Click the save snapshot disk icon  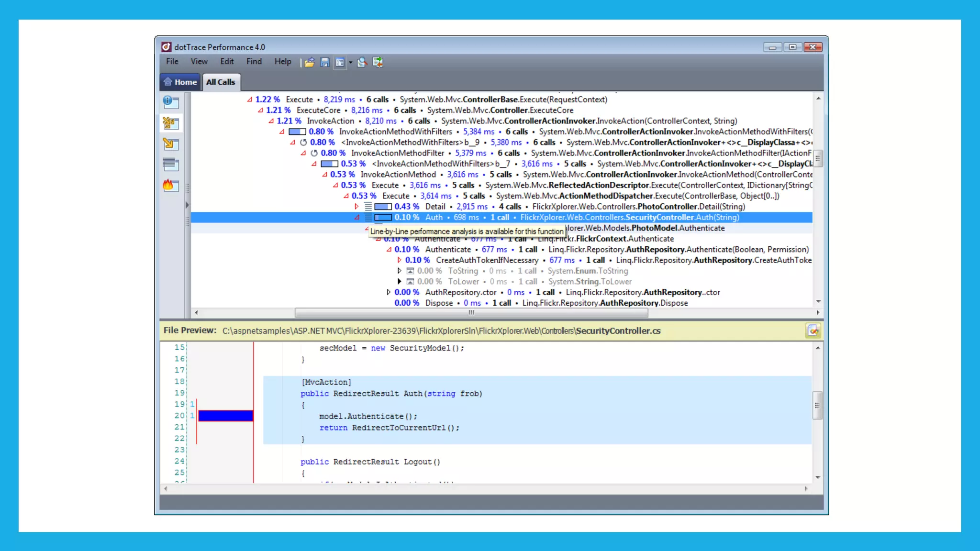click(324, 62)
